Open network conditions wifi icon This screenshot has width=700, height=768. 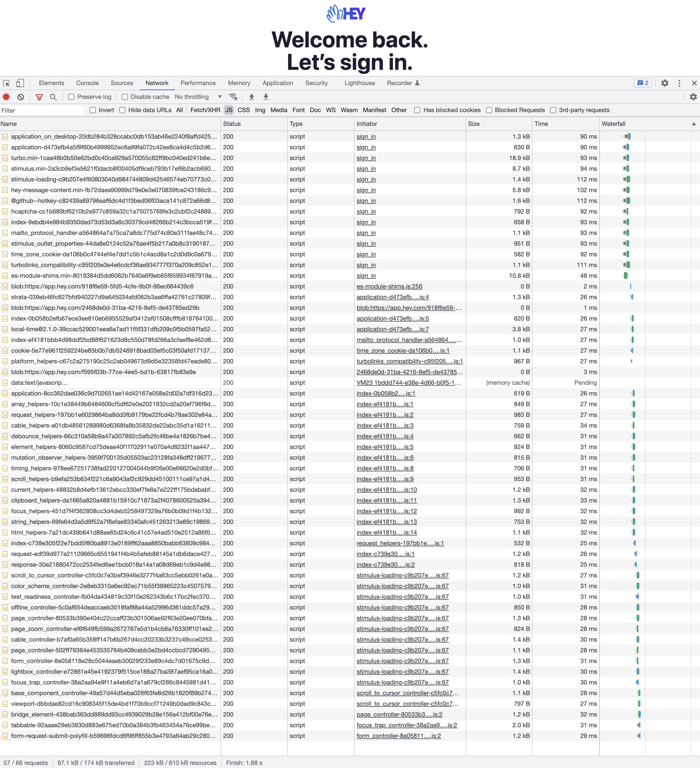tap(233, 97)
